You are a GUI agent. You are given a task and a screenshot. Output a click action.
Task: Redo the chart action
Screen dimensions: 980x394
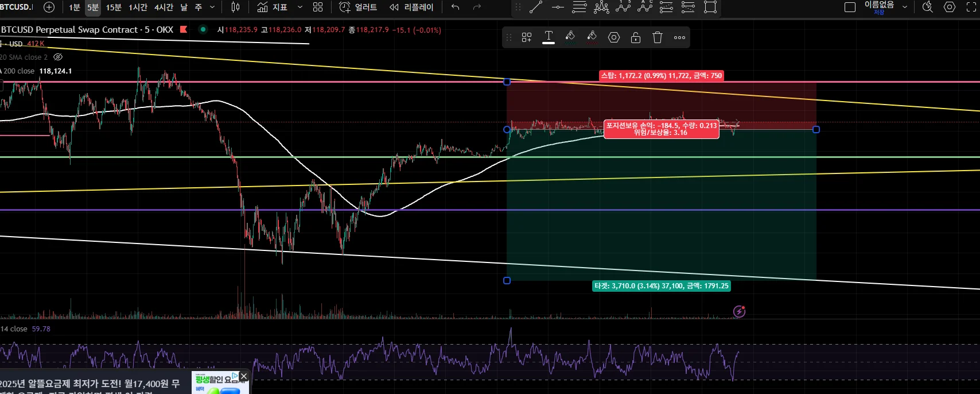point(477,7)
